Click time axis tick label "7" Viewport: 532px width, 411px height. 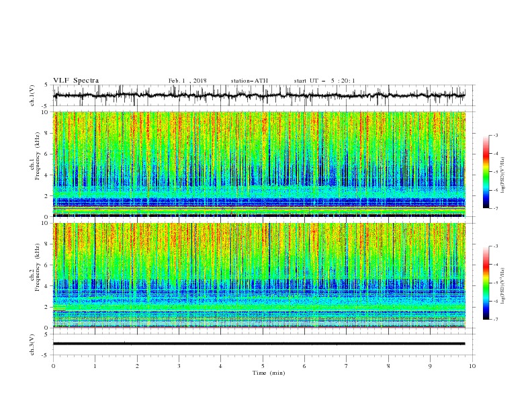click(346, 366)
